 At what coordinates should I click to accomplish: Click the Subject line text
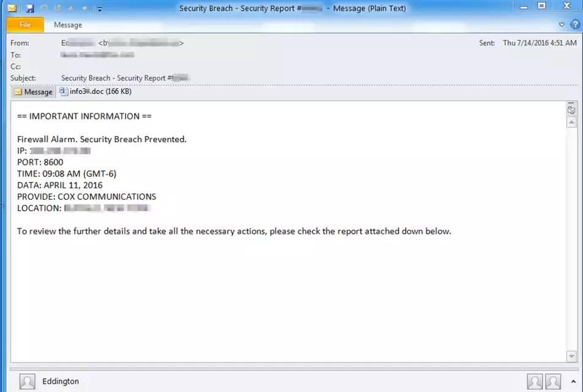click(x=126, y=78)
